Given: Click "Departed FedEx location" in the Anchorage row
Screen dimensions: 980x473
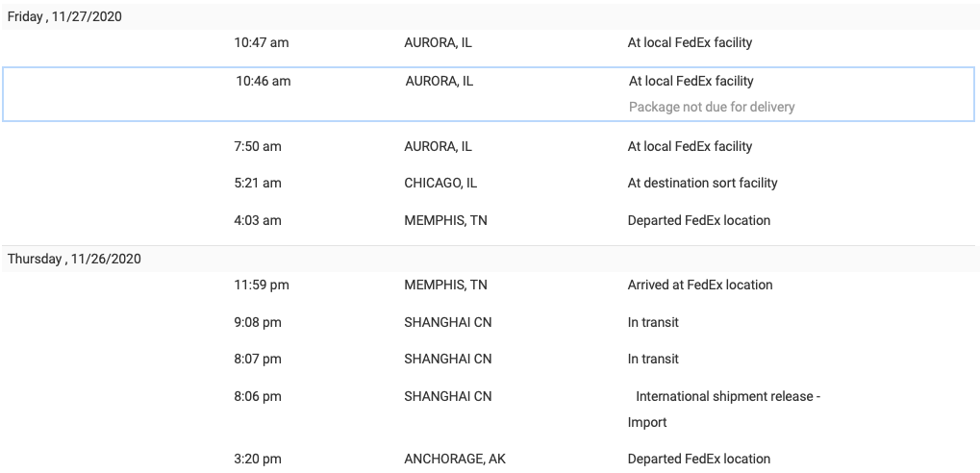Looking at the screenshot, I should [x=698, y=459].
